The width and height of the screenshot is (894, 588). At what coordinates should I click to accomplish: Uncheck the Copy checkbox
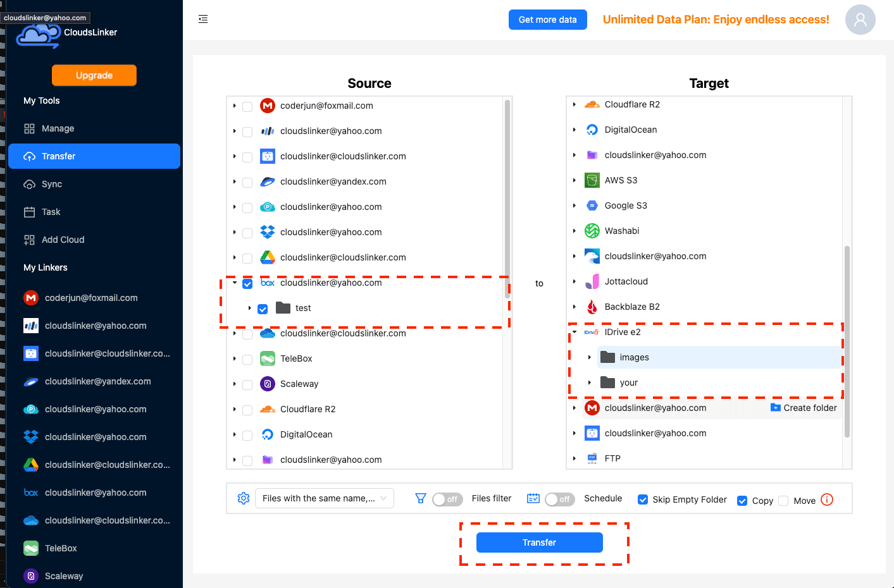(742, 501)
